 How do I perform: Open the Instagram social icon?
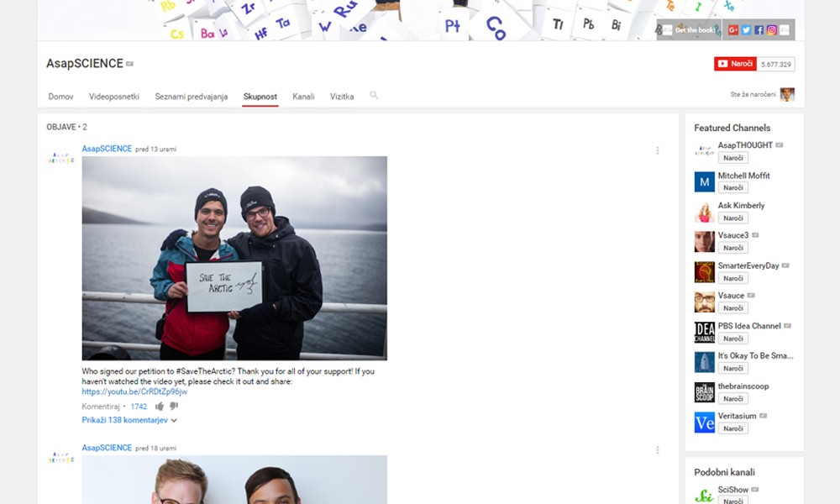(x=771, y=30)
